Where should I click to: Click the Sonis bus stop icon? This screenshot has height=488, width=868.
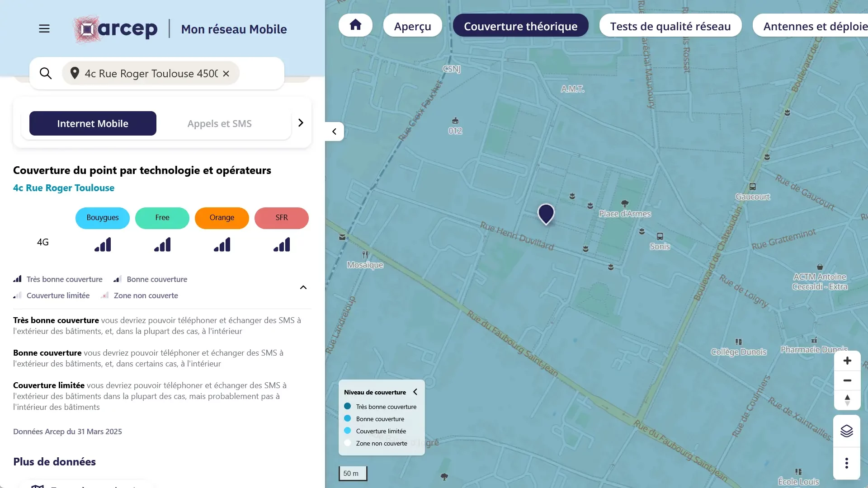(x=660, y=236)
